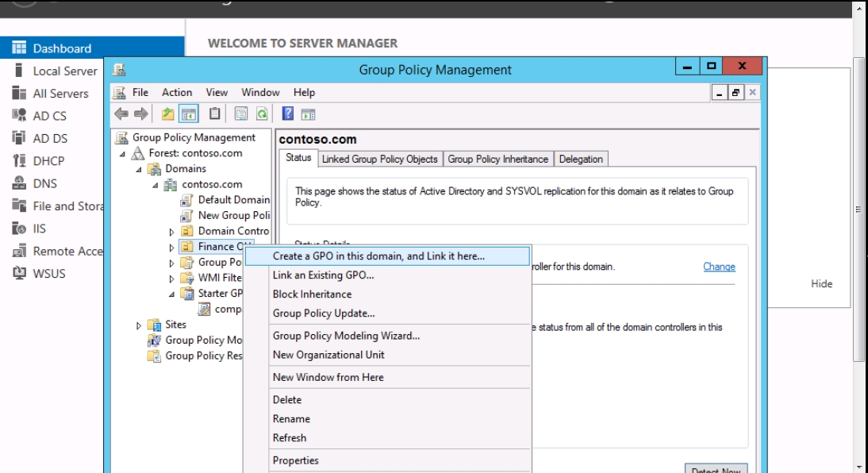Collapse the Domains tree node
Viewport: 868px width, 473px height.
(139, 170)
